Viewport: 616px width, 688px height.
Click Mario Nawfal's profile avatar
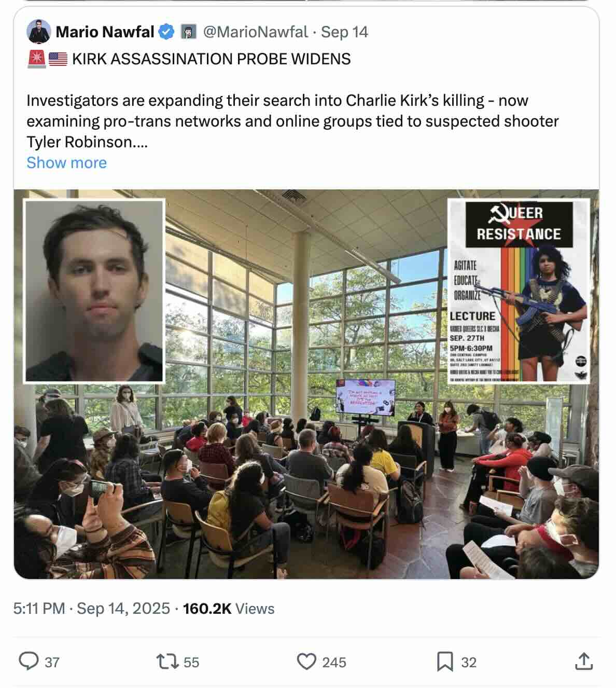(x=38, y=32)
